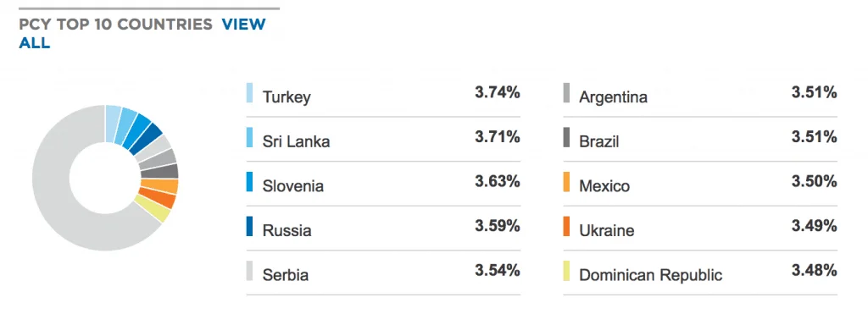Select the Brazil dark gray legend swatch
Image resolution: width=868 pixels, height=314 pixels.
[x=566, y=137]
